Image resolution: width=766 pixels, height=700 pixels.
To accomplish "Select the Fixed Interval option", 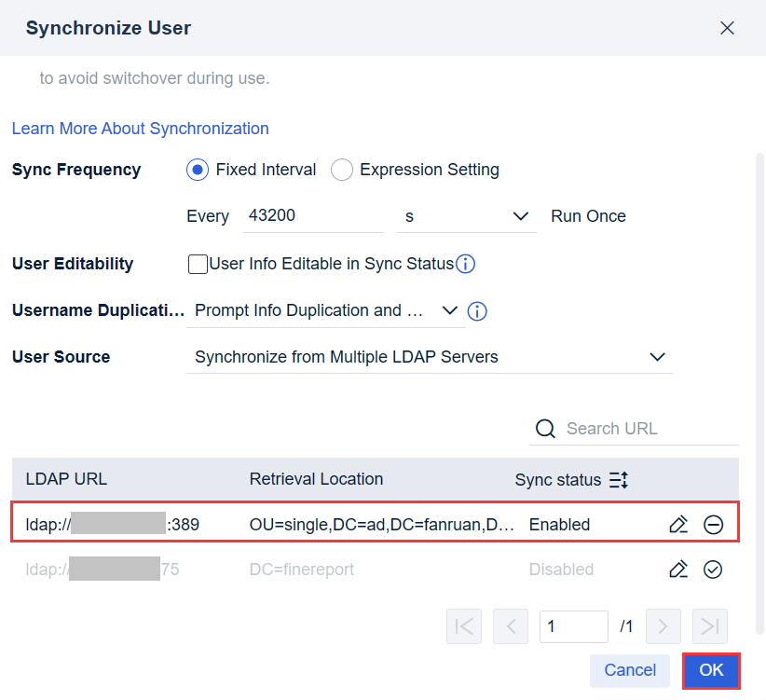I will point(197,170).
